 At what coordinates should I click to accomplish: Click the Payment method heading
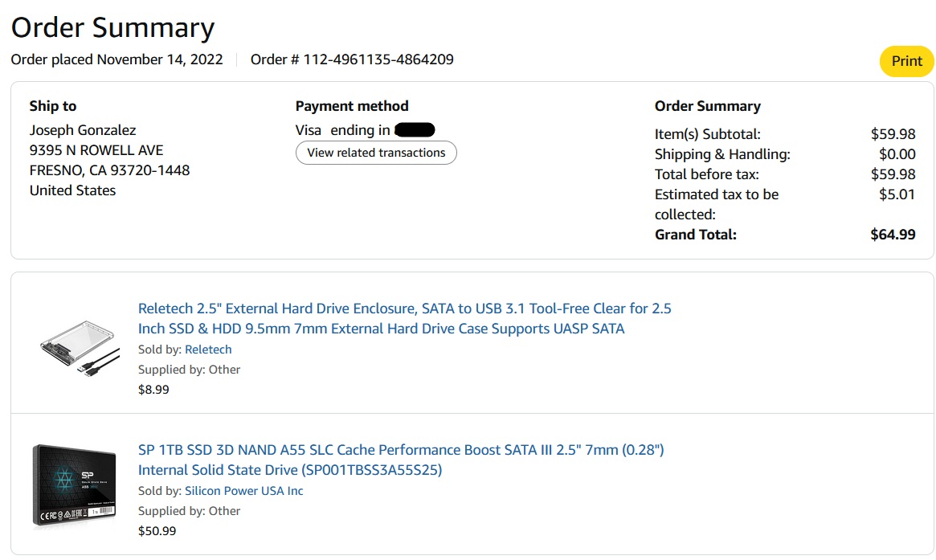point(352,106)
